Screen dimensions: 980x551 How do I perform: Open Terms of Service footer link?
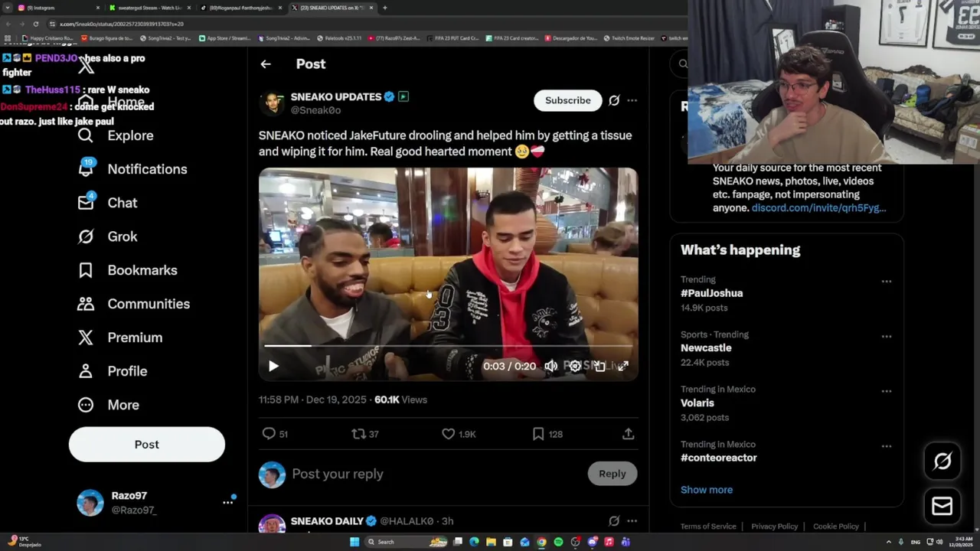[708, 527]
